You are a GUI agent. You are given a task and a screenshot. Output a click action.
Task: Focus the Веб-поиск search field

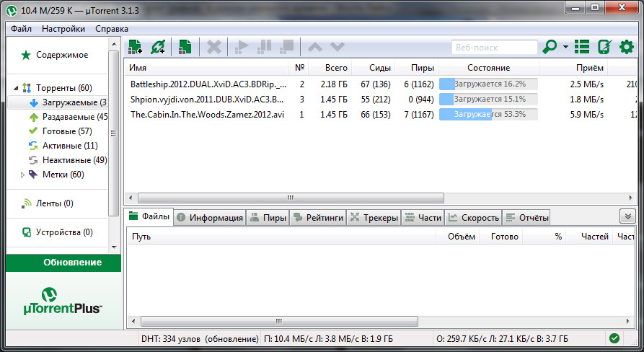pyautogui.click(x=494, y=47)
